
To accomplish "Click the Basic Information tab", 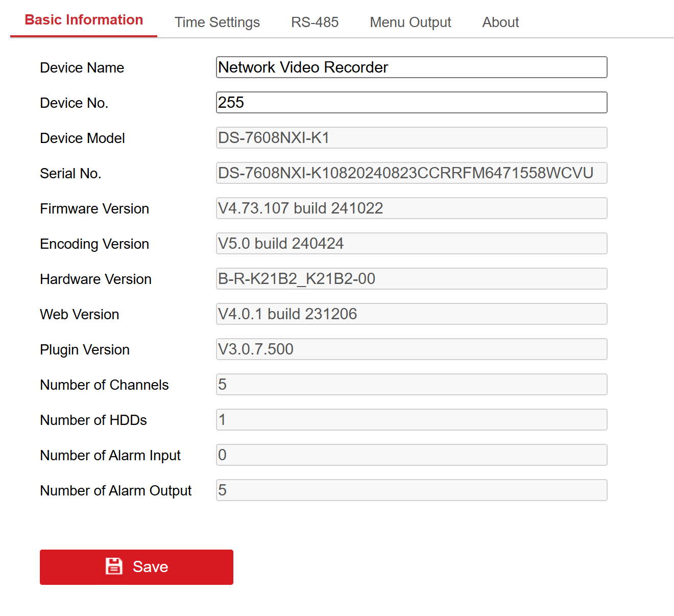I will (84, 20).
